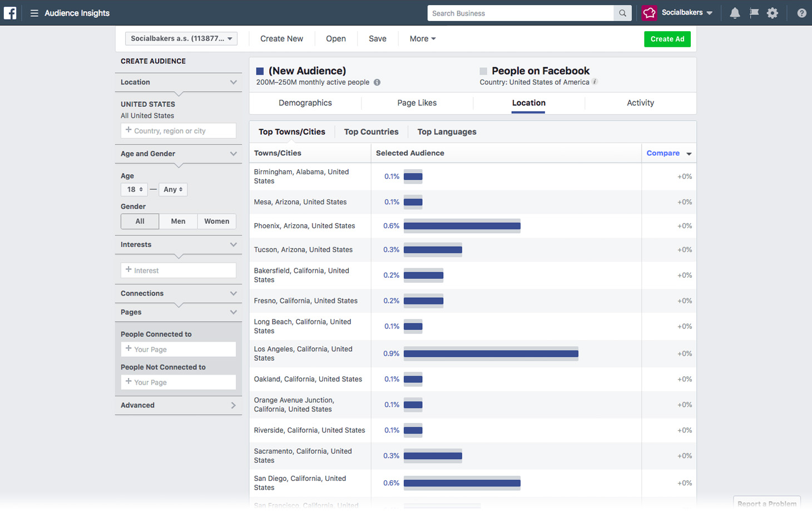The height and width of the screenshot is (511, 812).
Task: Select All genders
Action: tap(140, 221)
